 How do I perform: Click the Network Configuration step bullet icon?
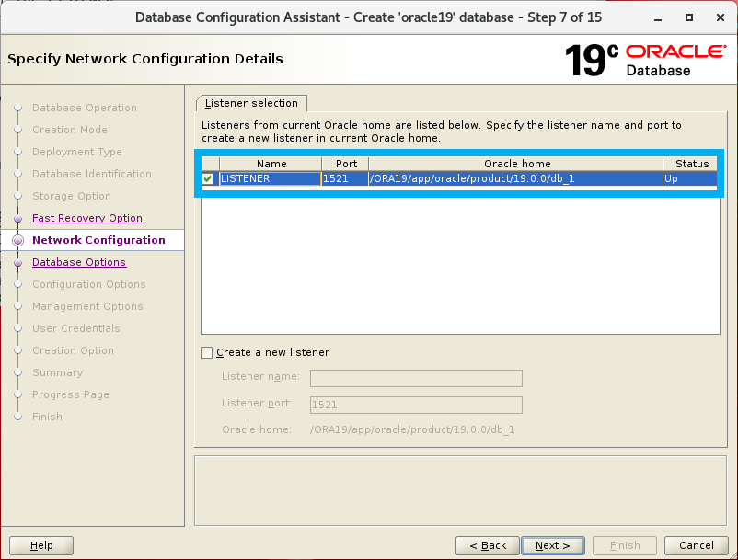point(17,240)
